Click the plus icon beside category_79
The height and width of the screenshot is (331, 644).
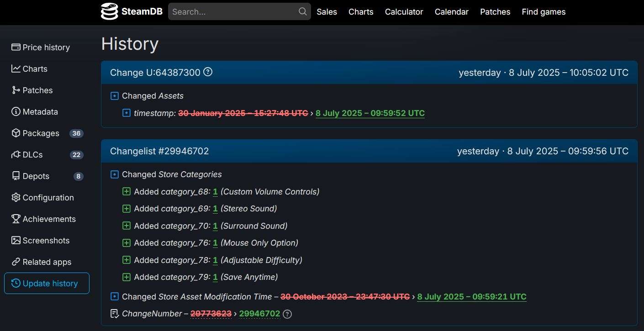(x=127, y=277)
